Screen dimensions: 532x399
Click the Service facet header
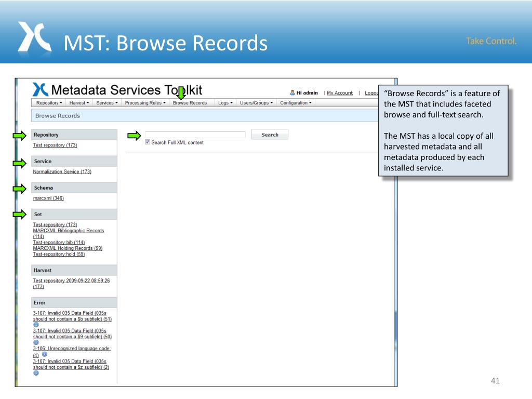(74, 161)
